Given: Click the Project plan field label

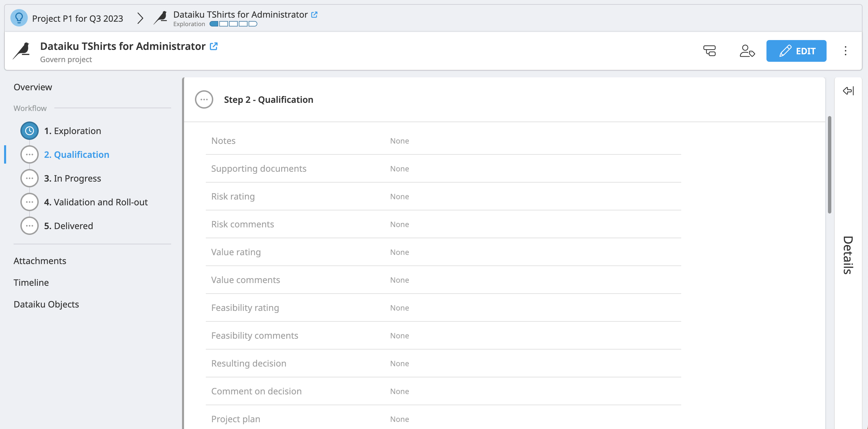Looking at the screenshot, I should click(x=236, y=419).
